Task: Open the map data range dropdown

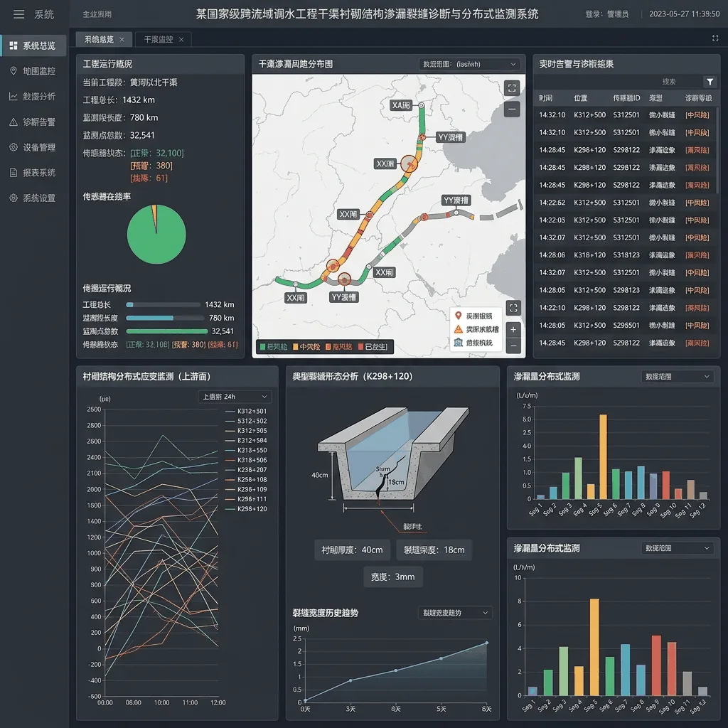Action: (469, 64)
